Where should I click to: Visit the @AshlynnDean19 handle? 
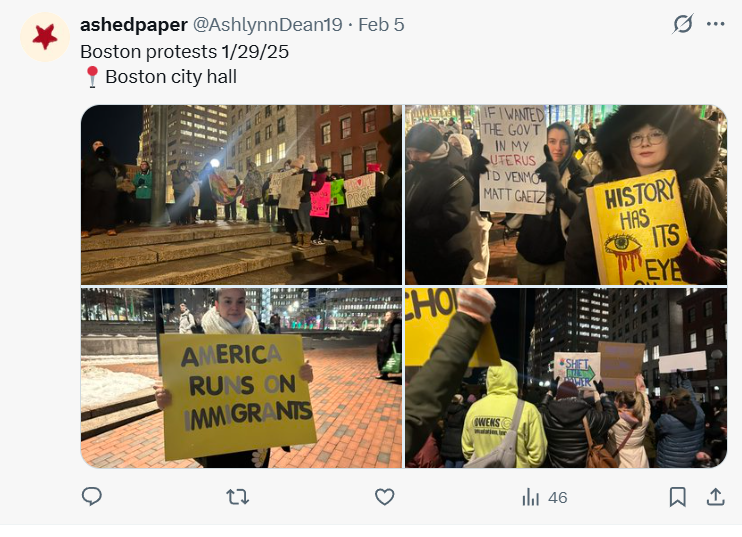(267, 25)
